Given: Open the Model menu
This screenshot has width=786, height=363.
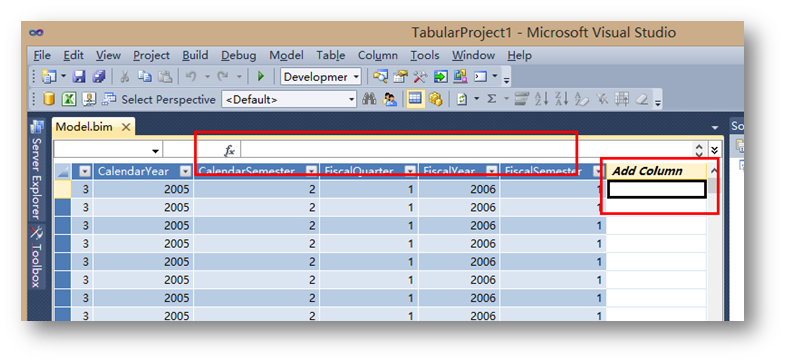Looking at the screenshot, I should click(x=286, y=56).
